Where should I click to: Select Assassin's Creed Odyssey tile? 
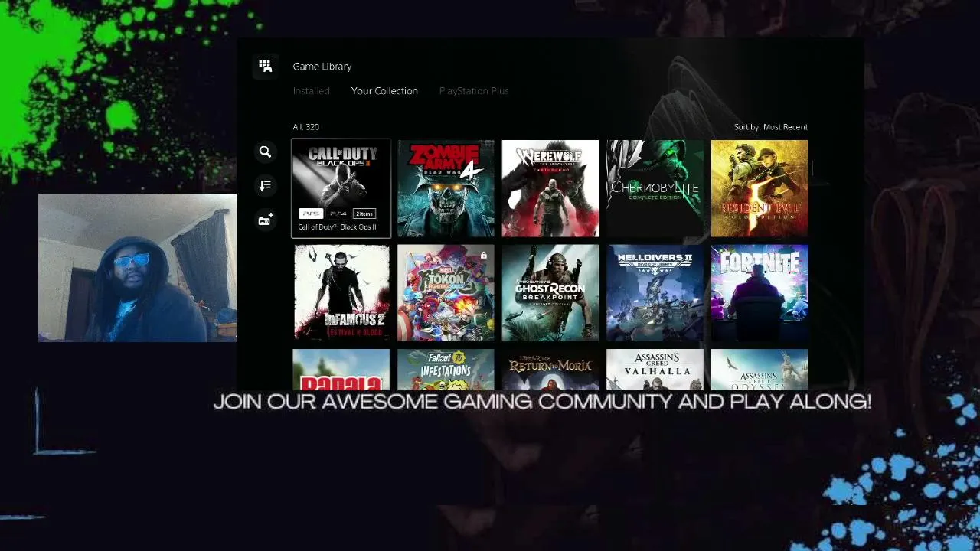[759, 370]
